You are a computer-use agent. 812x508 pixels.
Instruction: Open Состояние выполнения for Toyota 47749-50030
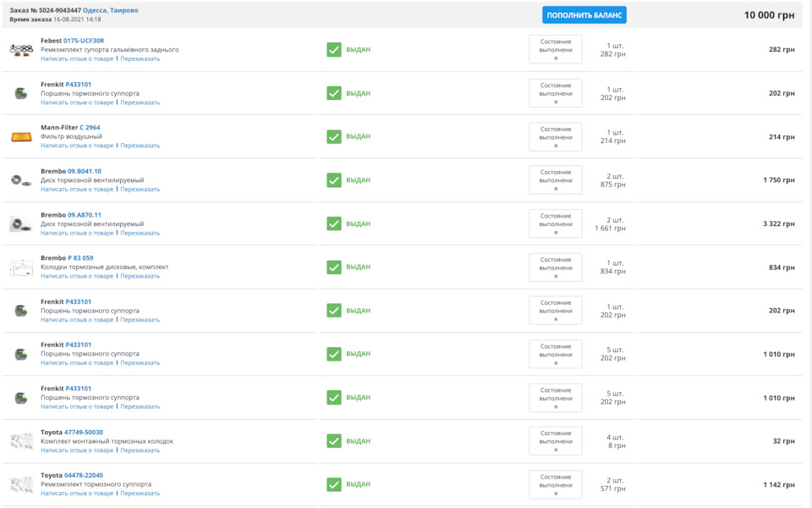pos(555,441)
